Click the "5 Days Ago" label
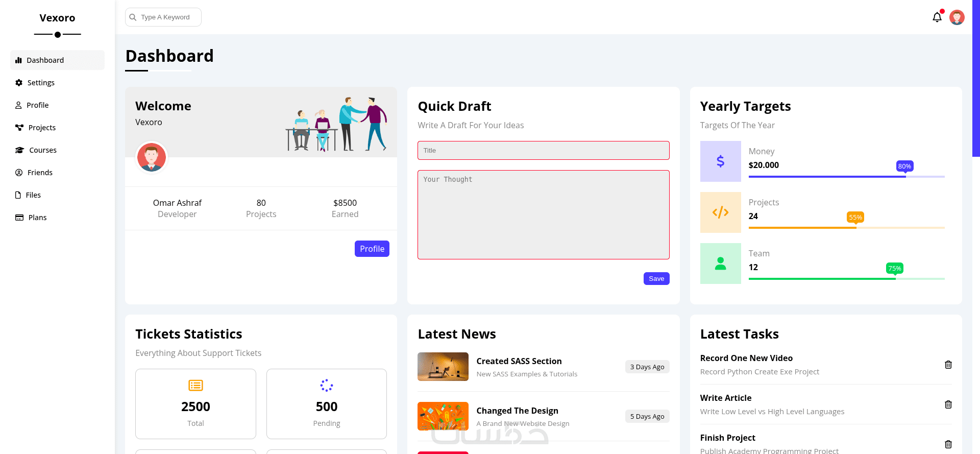The width and height of the screenshot is (980, 454). 647,416
